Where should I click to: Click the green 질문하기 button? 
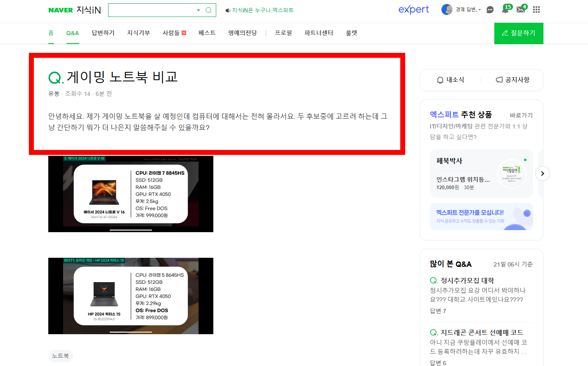(519, 33)
